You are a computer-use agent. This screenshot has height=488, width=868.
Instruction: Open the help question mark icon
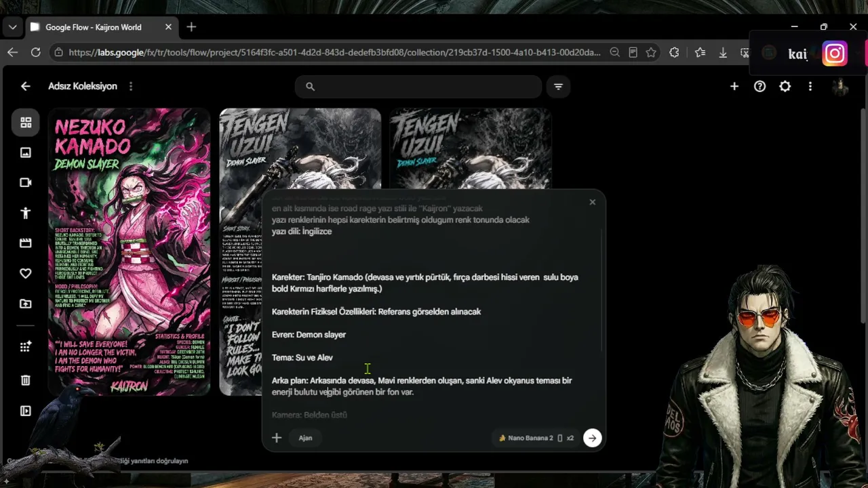coord(759,86)
